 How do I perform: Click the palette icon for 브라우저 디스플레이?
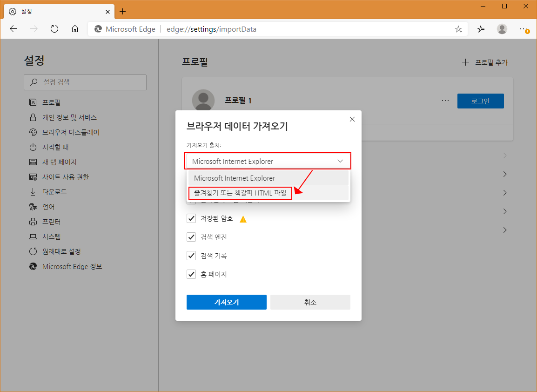[x=33, y=132]
